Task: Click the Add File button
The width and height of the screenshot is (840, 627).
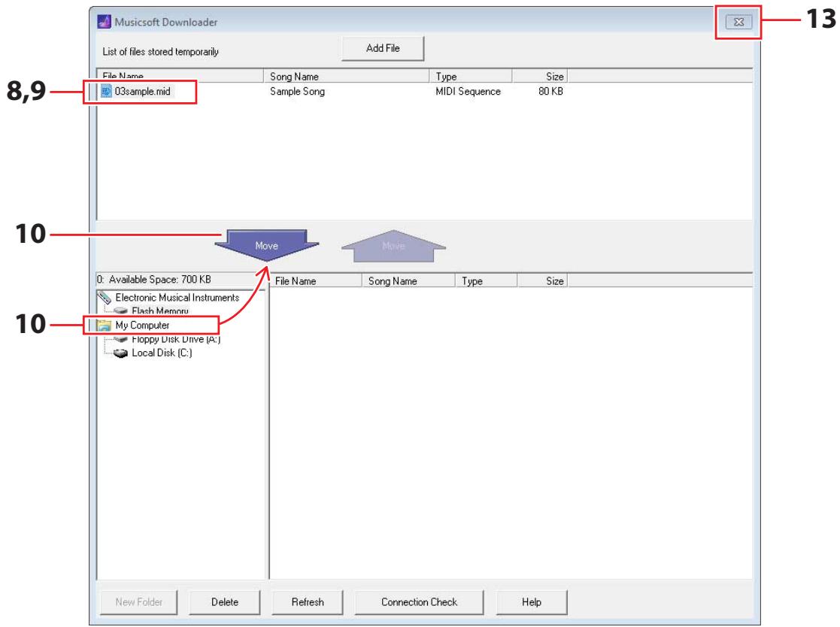Action: pos(383,49)
